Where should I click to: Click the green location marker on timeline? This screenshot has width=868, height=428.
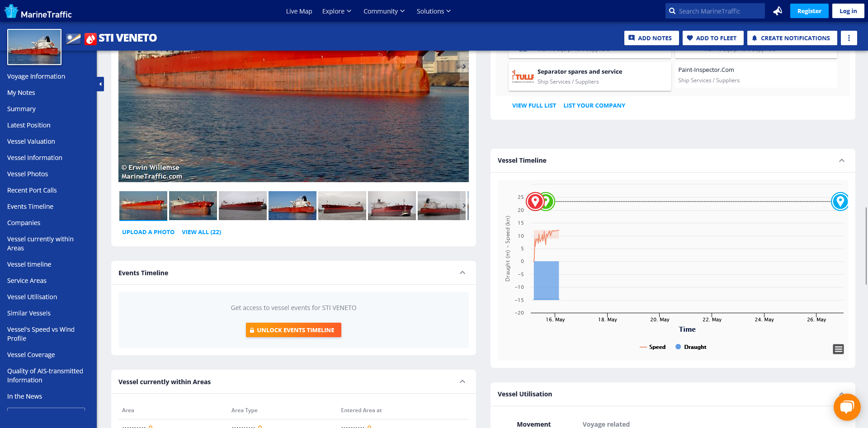548,201
